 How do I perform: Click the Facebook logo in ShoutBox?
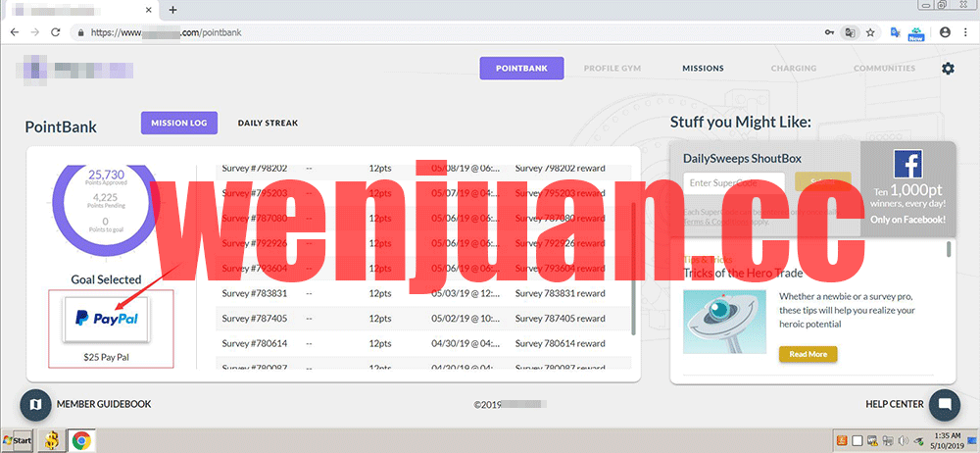tap(907, 163)
